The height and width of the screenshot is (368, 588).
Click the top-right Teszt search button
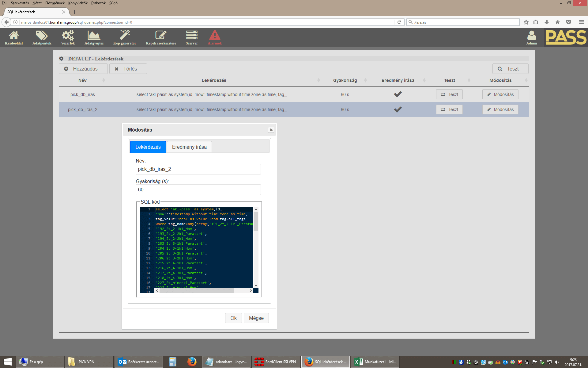coord(510,69)
